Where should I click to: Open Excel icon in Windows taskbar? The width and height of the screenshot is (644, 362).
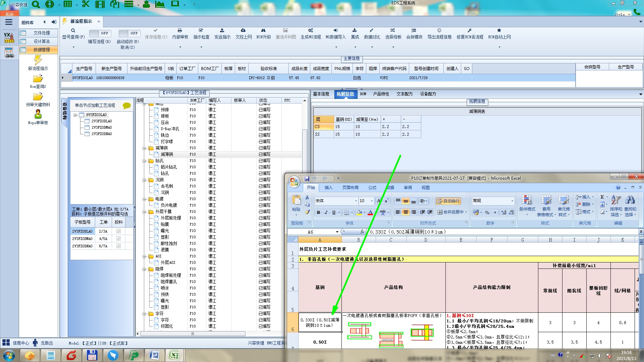coord(174,355)
